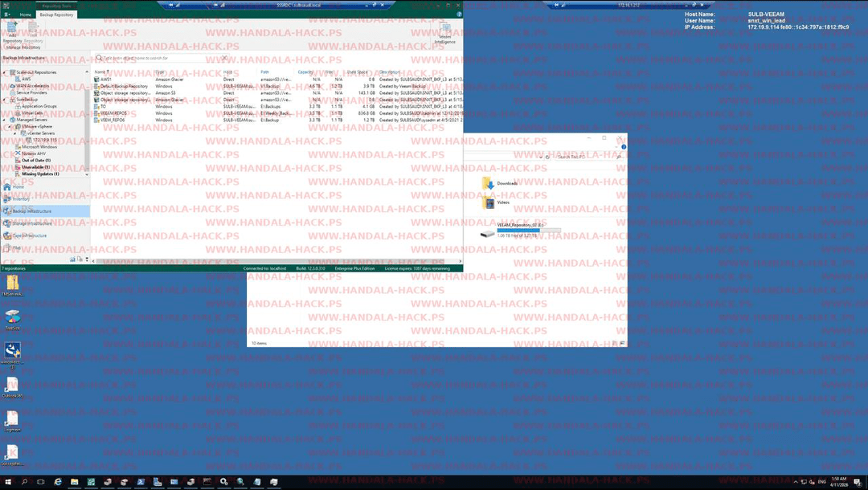Sort by the Path column header
868x490 pixels.
pos(264,72)
